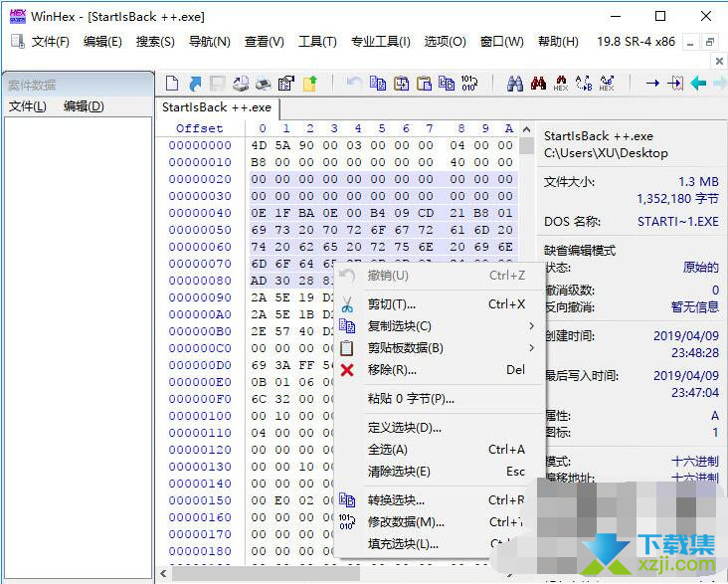Open the 工具(T) menu

[317, 42]
